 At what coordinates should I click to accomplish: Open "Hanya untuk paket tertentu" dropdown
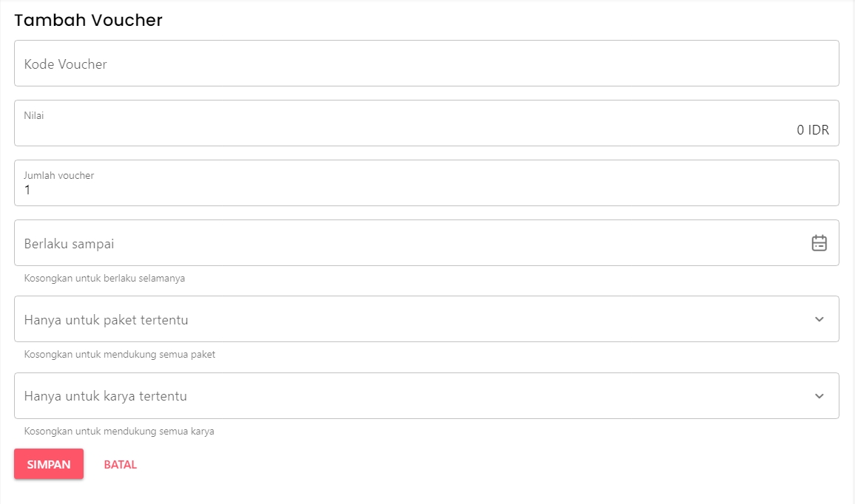coord(414,319)
